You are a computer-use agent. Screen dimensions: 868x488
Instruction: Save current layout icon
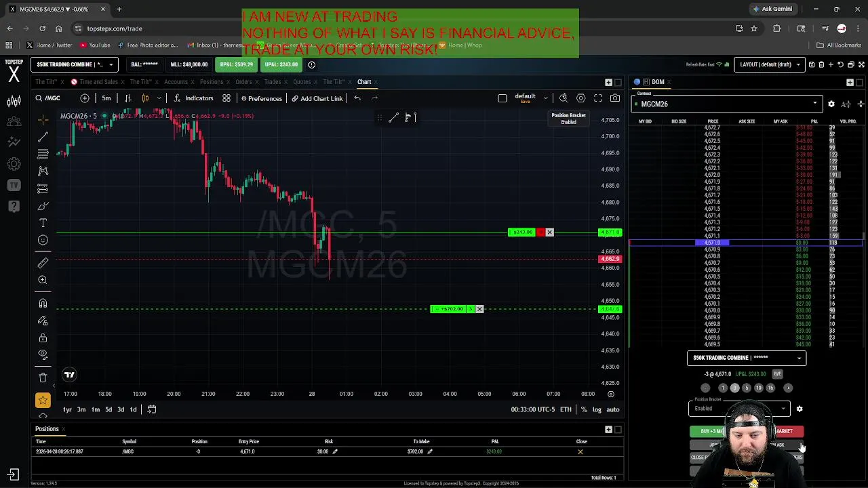point(812,64)
